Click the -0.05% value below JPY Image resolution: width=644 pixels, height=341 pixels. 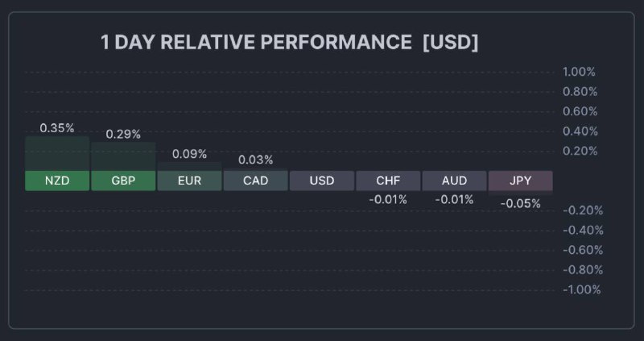pyautogui.click(x=520, y=204)
